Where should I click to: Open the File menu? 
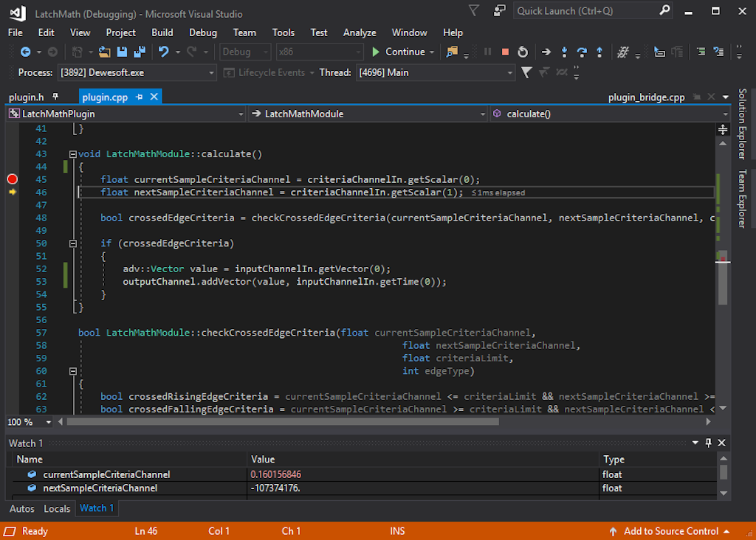point(16,32)
